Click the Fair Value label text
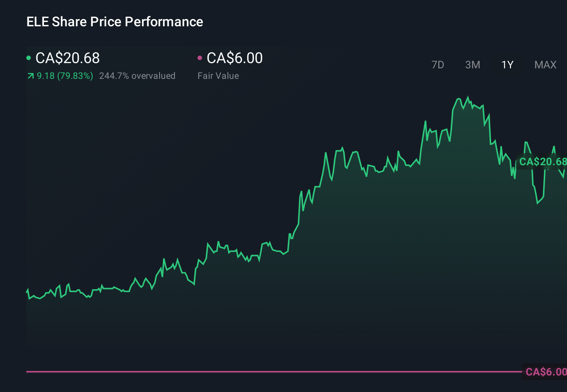Image resolution: width=567 pixels, height=392 pixels. pos(218,75)
